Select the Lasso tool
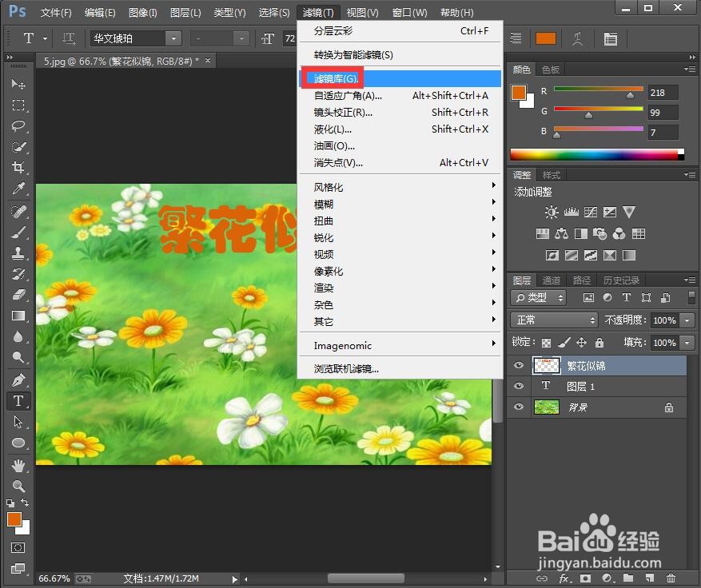 click(x=18, y=126)
